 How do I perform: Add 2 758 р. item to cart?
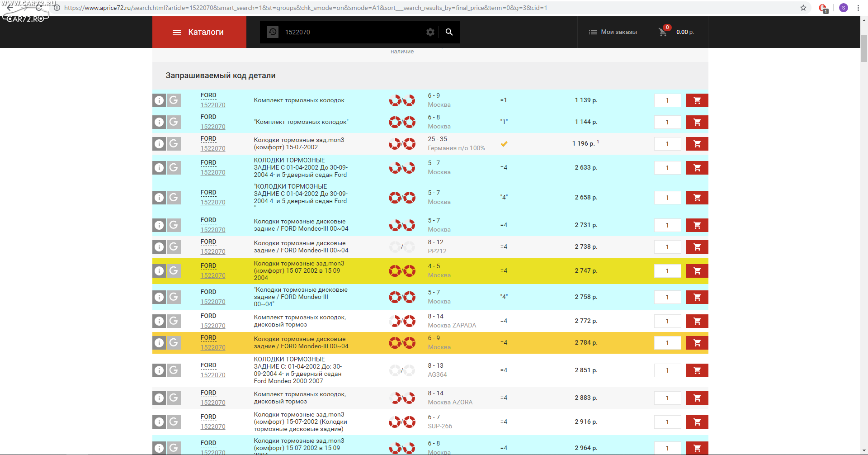click(x=697, y=297)
